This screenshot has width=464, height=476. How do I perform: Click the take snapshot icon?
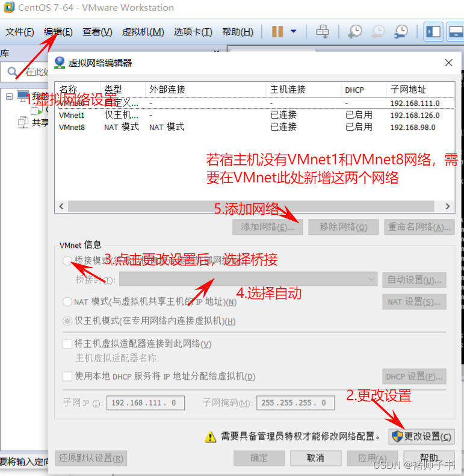coord(355,31)
